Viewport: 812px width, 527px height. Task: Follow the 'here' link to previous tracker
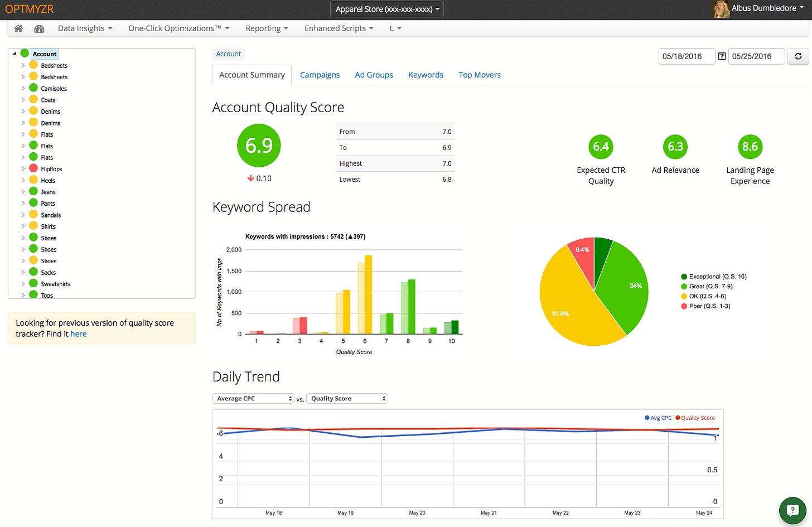tap(79, 333)
